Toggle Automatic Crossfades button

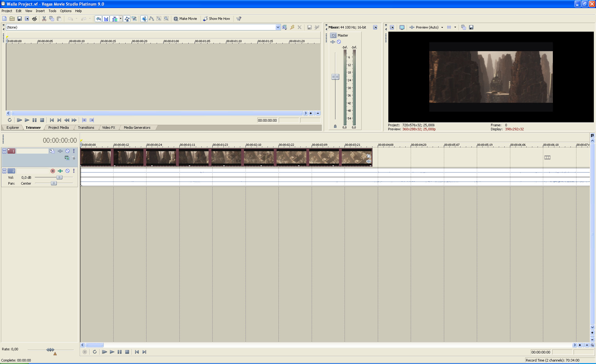pyautogui.click(x=106, y=19)
